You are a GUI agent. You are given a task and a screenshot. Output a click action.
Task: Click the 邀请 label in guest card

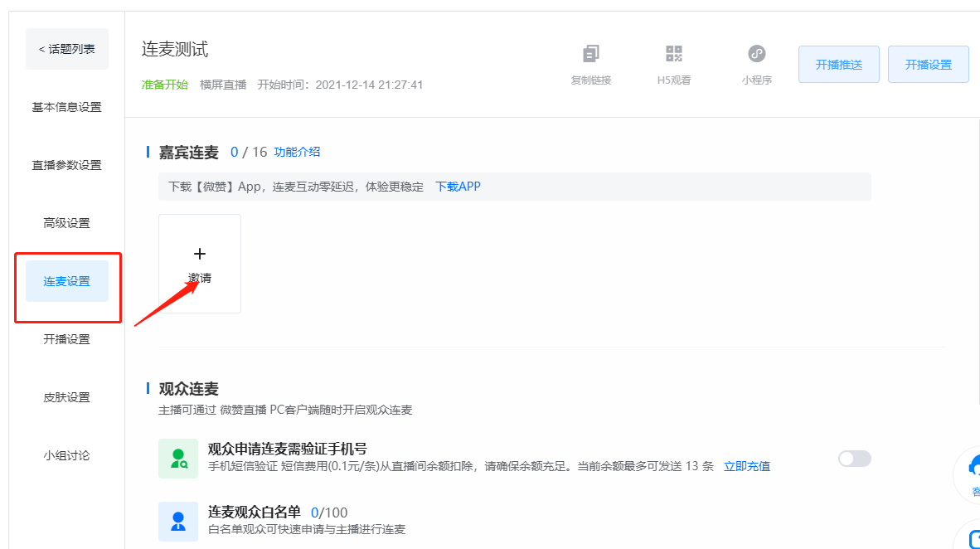tap(199, 278)
